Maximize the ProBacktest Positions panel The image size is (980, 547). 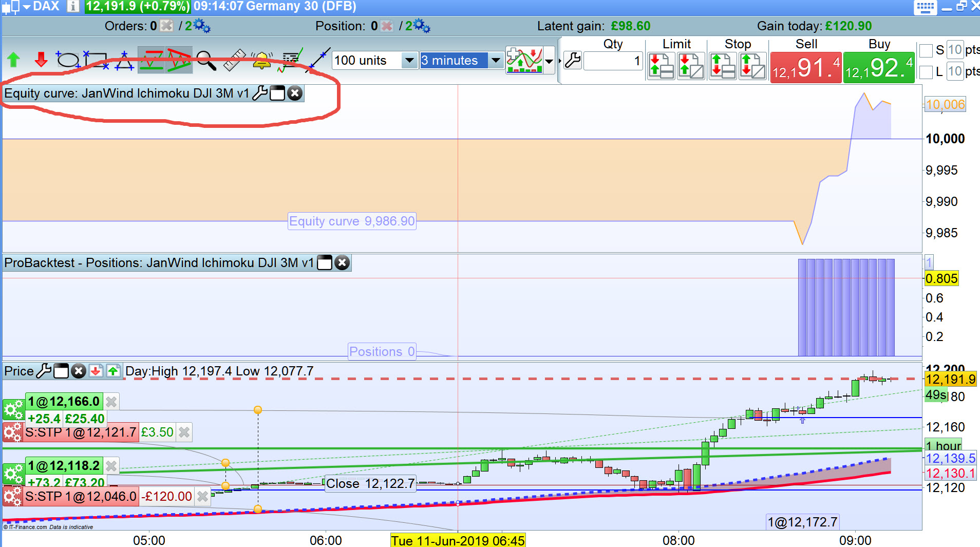tap(325, 262)
